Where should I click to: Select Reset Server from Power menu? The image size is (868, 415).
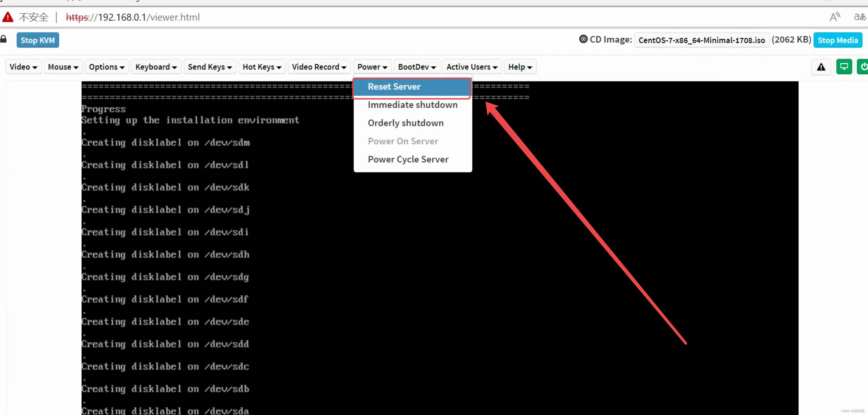point(394,87)
